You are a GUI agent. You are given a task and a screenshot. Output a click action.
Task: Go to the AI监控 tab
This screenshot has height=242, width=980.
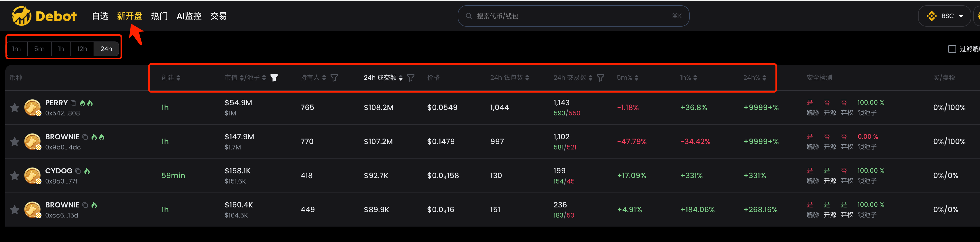point(189,16)
